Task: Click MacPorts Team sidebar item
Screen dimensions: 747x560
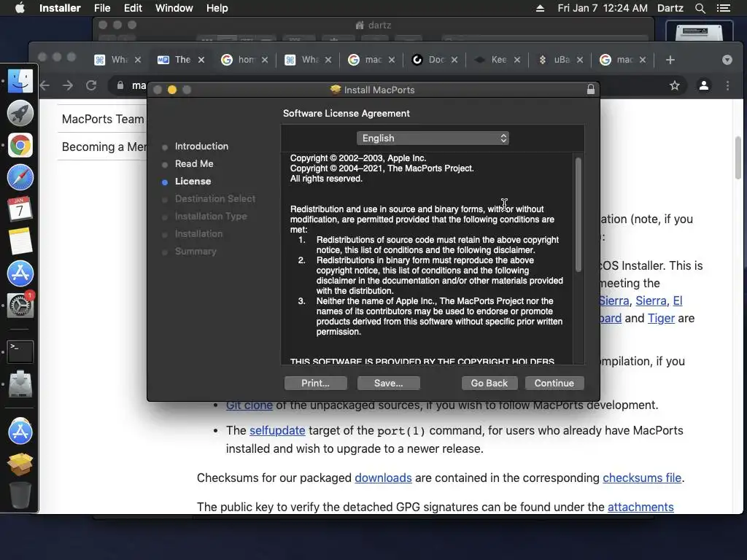Action: [x=103, y=119]
